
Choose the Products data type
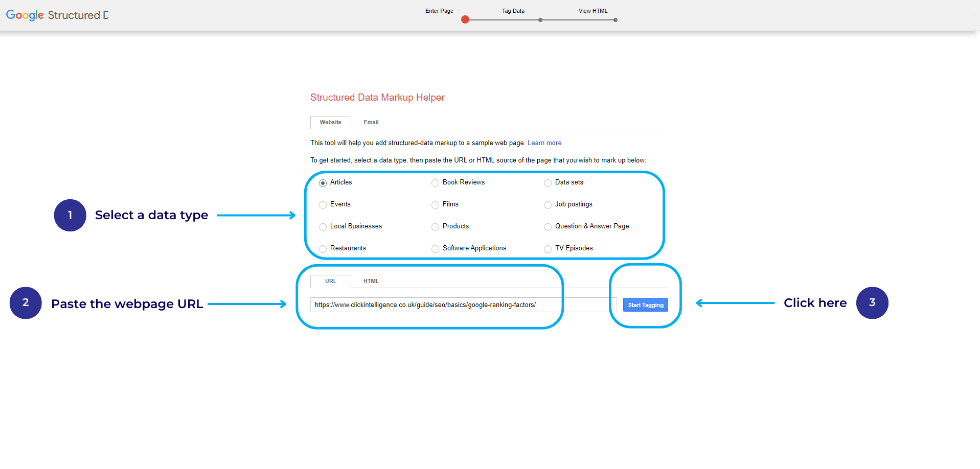(x=435, y=227)
